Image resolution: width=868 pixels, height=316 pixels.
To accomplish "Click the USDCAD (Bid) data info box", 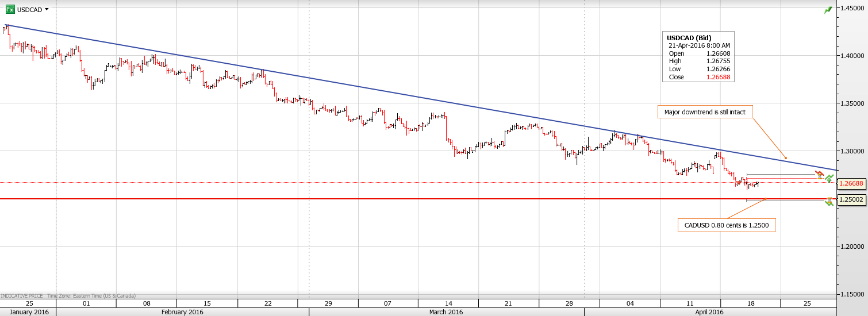I will click(697, 57).
